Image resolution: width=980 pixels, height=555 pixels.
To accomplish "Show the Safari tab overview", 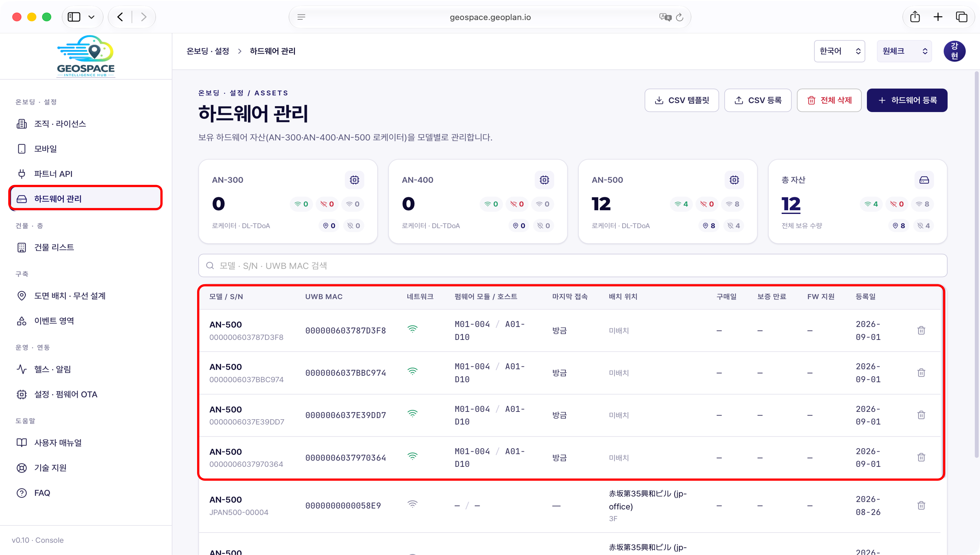I will tap(961, 17).
